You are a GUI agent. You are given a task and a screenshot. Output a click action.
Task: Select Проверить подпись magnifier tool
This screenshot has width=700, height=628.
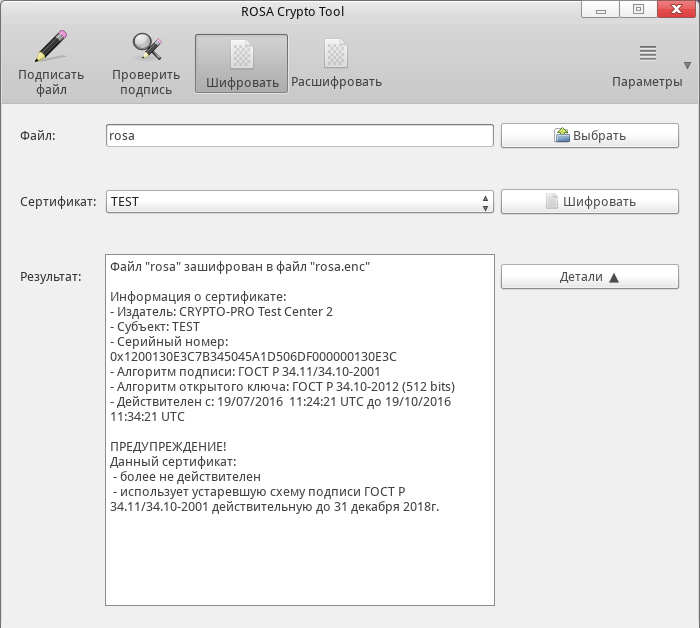pos(146,63)
